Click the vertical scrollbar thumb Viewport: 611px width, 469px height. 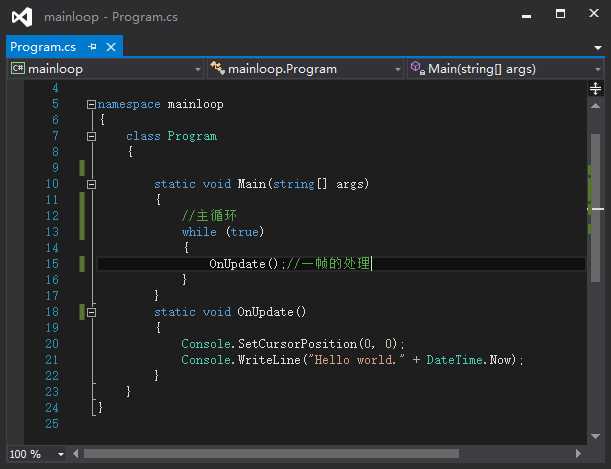pyautogui.click(x=595, y=208)
